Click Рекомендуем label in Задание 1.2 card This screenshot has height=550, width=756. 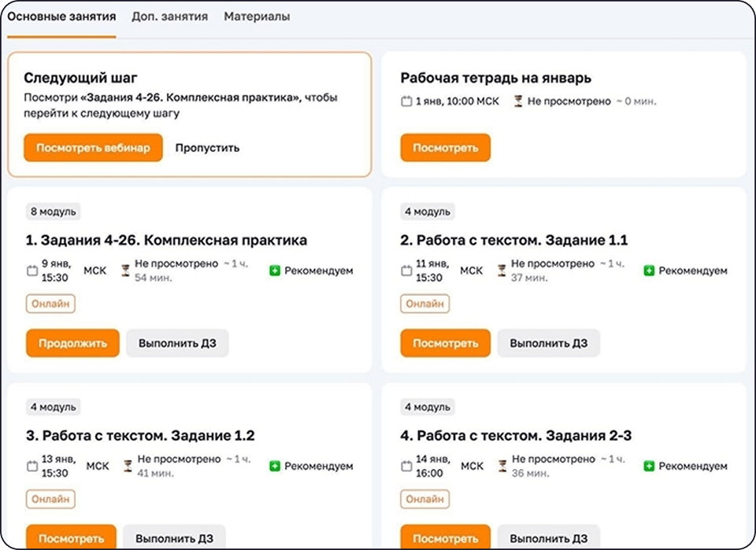319,466
